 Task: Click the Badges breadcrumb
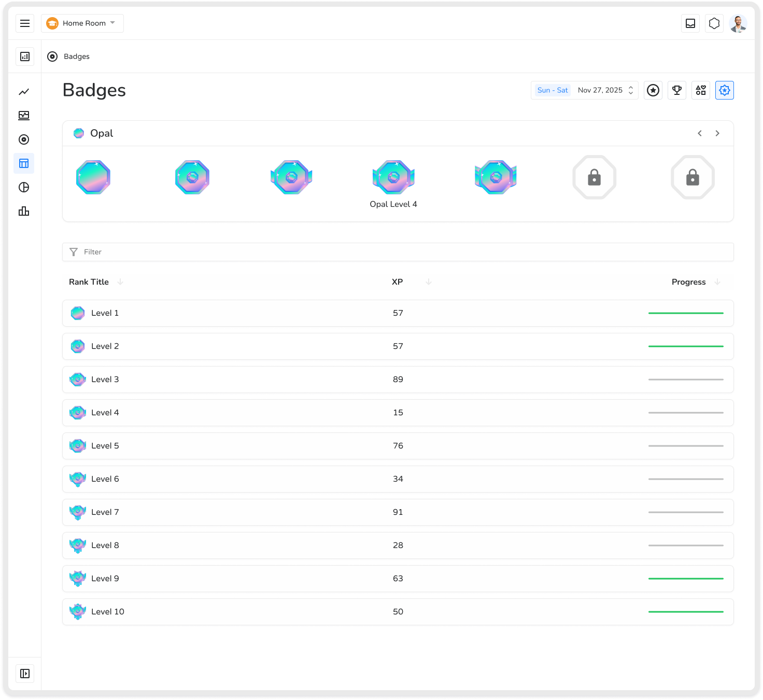click(76, 57)
